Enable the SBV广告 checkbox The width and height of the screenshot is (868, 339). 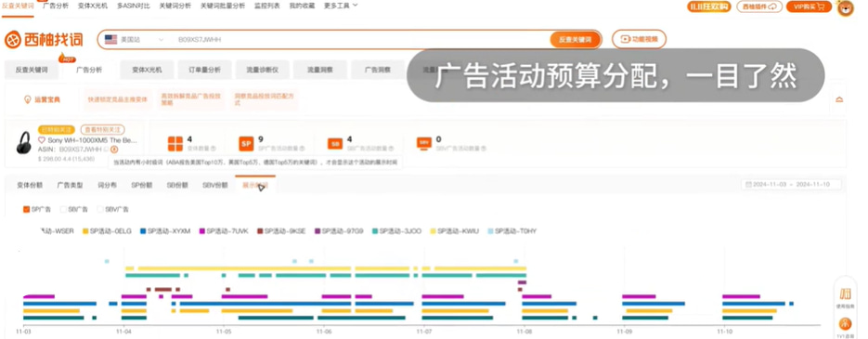point(101,209)
